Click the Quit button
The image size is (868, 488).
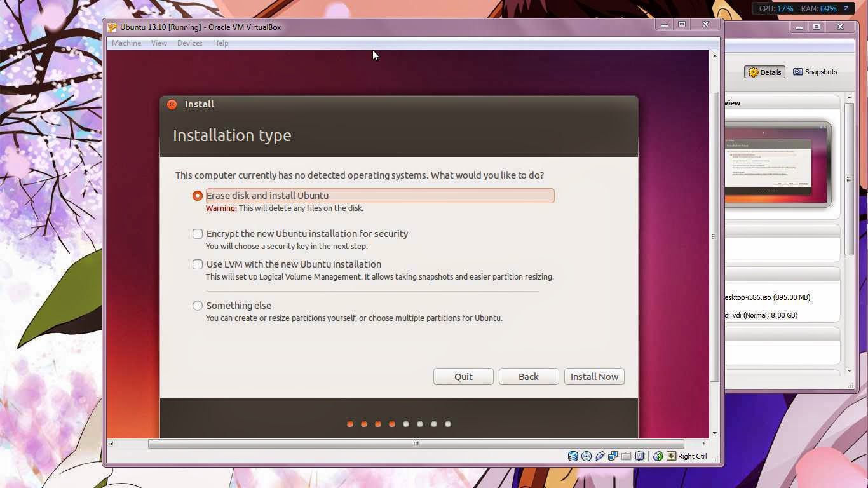[x=463, y=377]
